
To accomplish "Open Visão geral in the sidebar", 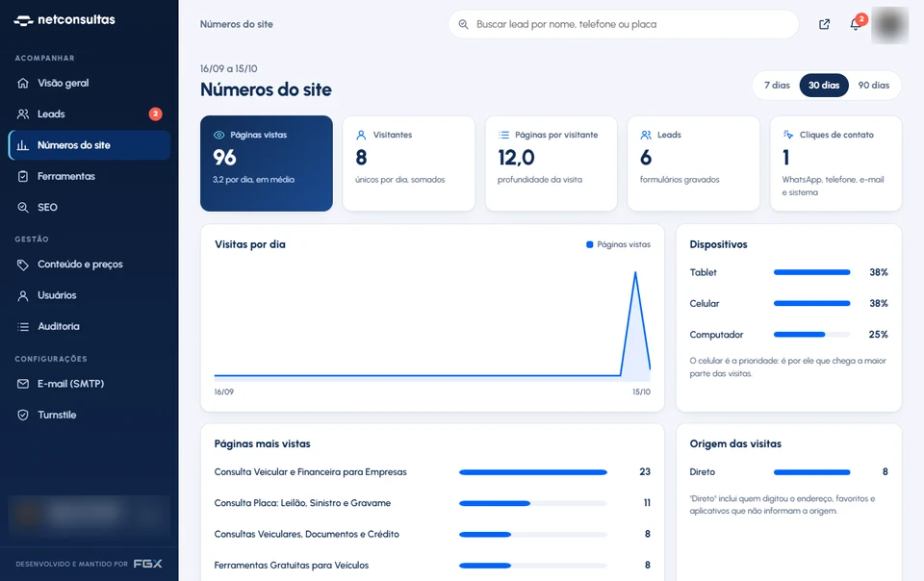I will pos(90,83).
